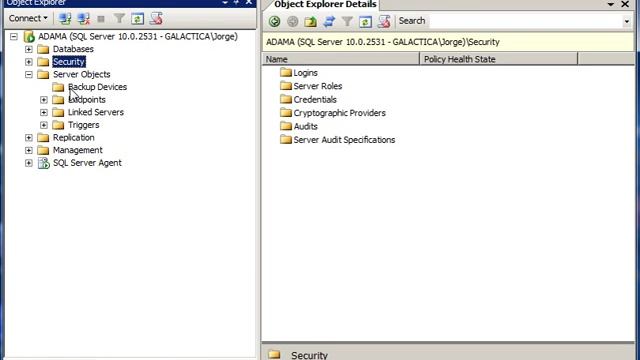This screenshot has width=640, height=360.
Task: Select Triggers in the tree
Action: pyautogui.click(x=83, y=125)
